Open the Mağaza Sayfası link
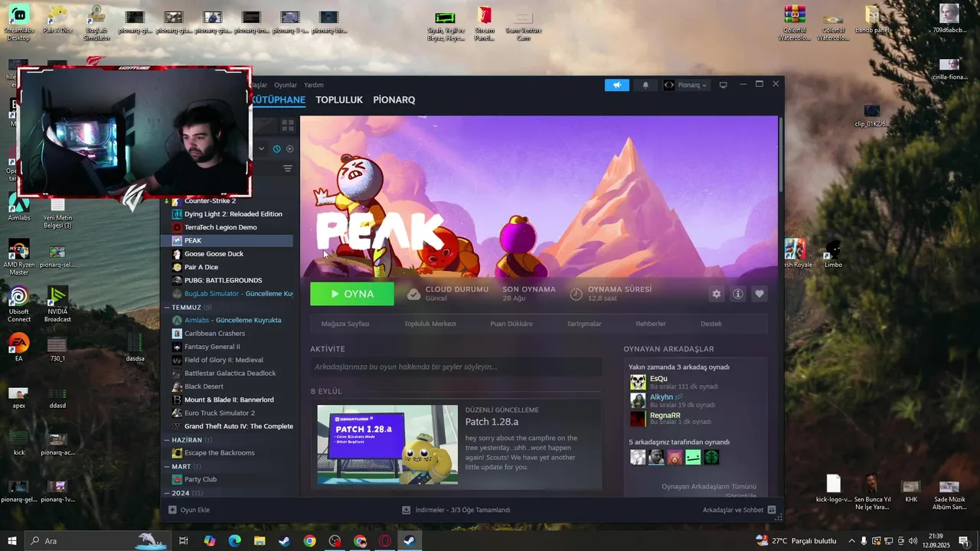 (x=345, y=324)
